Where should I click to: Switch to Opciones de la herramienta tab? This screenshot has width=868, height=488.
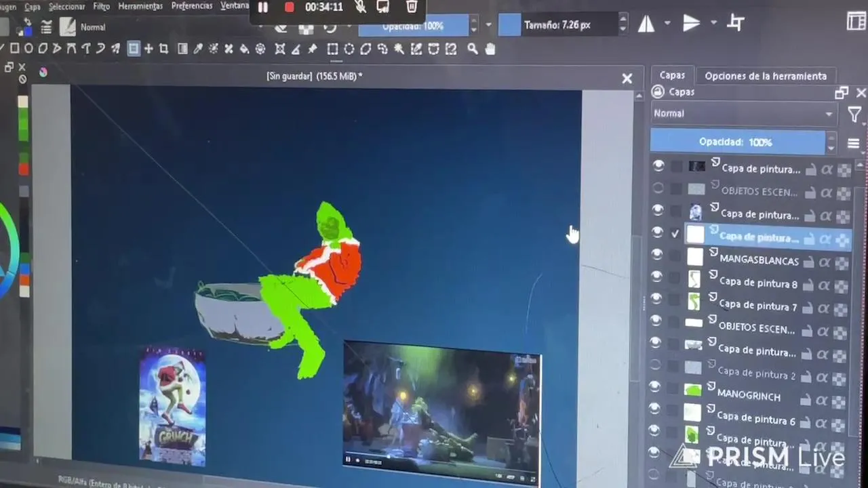[x=766, y=76]
